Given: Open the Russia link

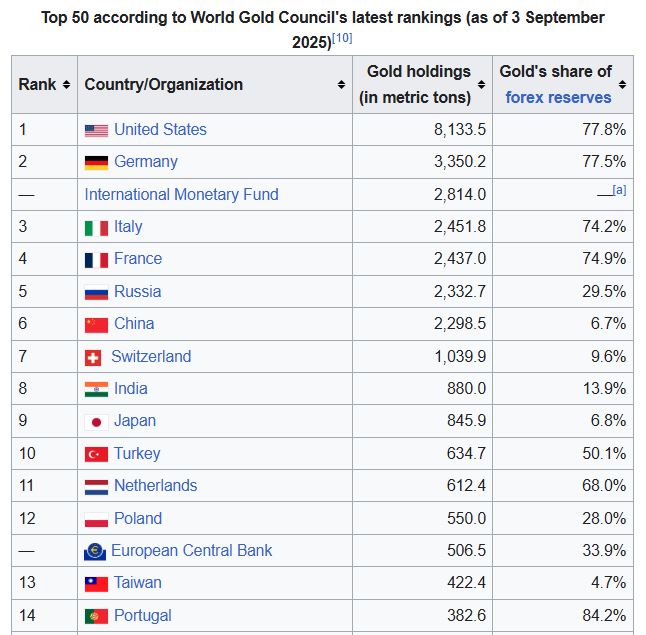Looking at the screenshot, I should coord(138,291).
